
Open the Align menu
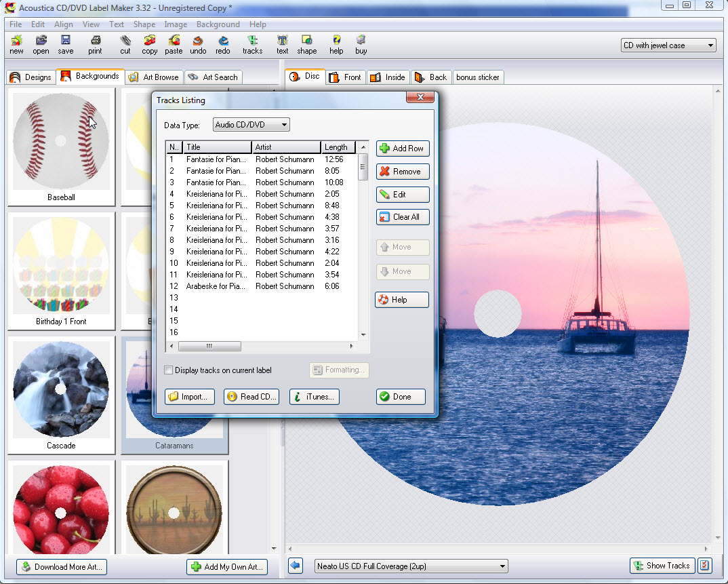coord(63,24)
